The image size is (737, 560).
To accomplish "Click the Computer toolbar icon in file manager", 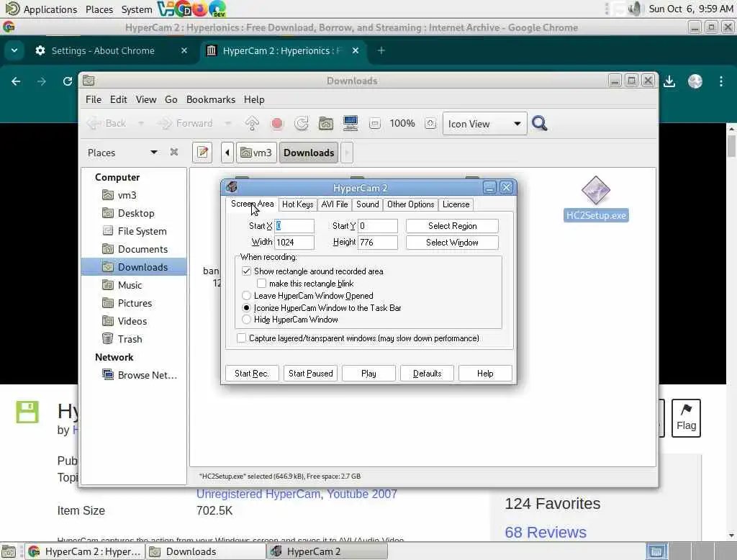I will pos(351,123).
